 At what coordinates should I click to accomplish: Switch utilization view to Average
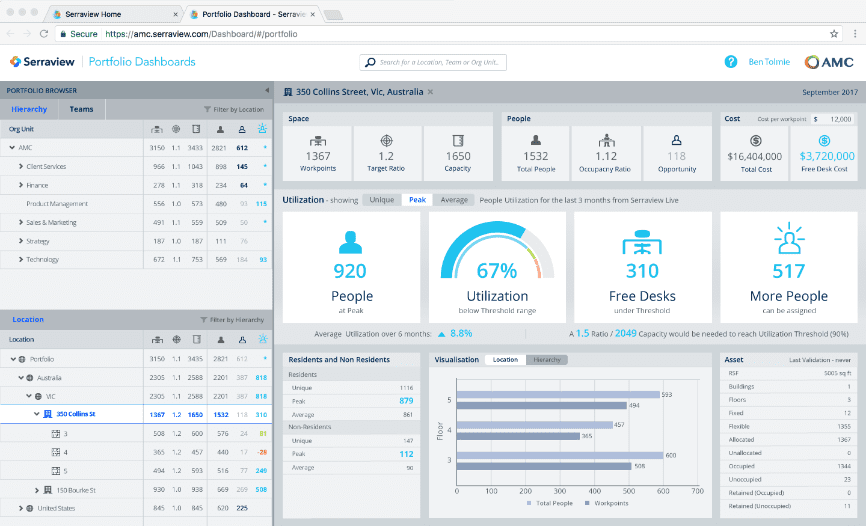(453, 200)
